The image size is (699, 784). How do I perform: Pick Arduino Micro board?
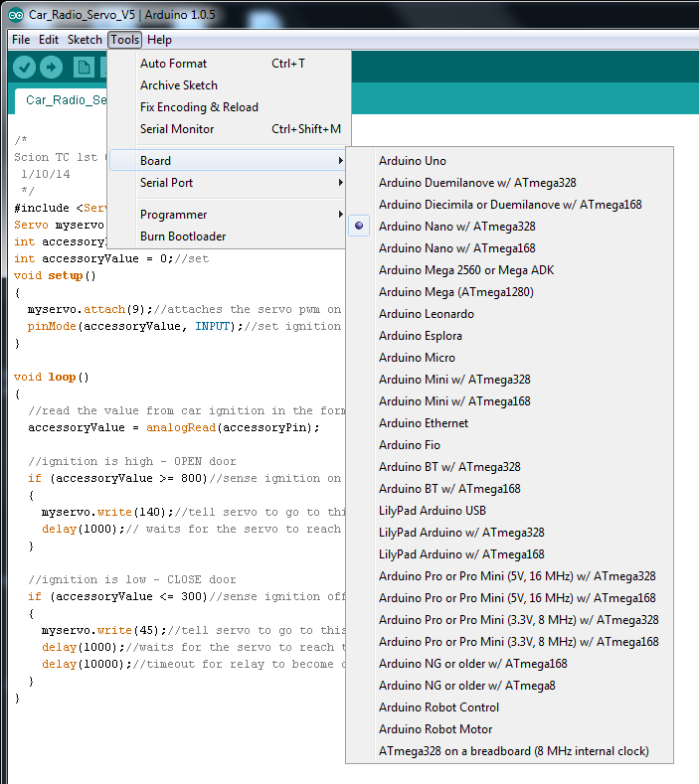click(509, 358)
